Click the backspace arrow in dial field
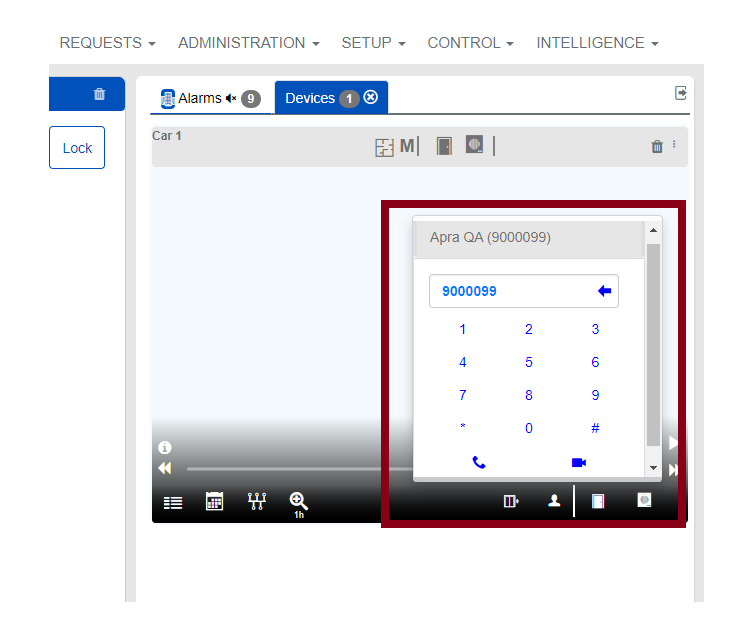 point(603,291)
